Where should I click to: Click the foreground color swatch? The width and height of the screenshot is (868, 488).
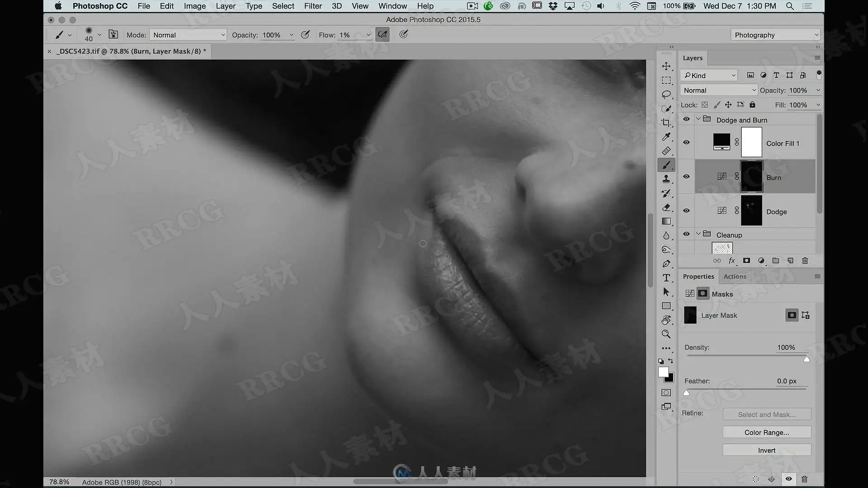(663, 372)
